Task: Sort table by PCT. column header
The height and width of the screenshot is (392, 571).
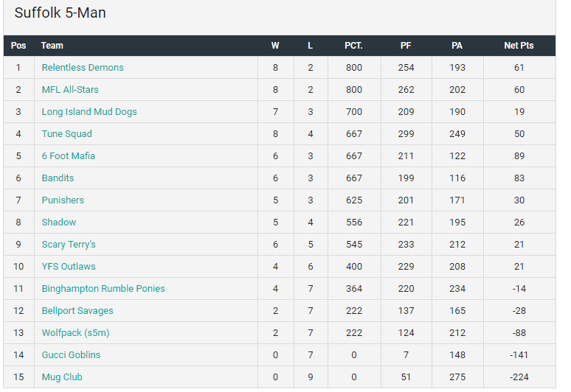Action: pos(353,46)
